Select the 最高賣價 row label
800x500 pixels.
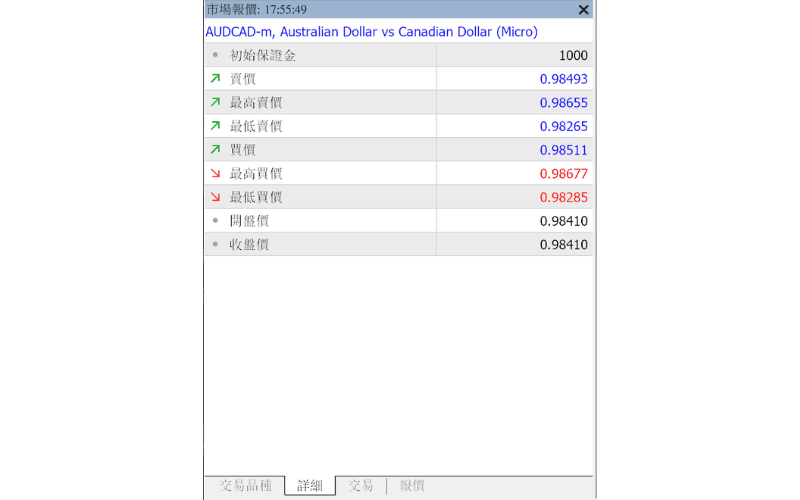256,103
